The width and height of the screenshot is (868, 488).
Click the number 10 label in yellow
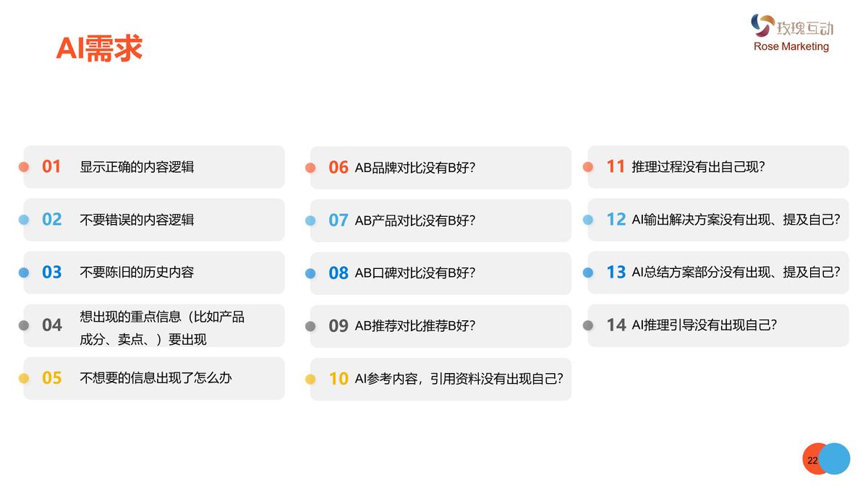(x=339, y=379)
